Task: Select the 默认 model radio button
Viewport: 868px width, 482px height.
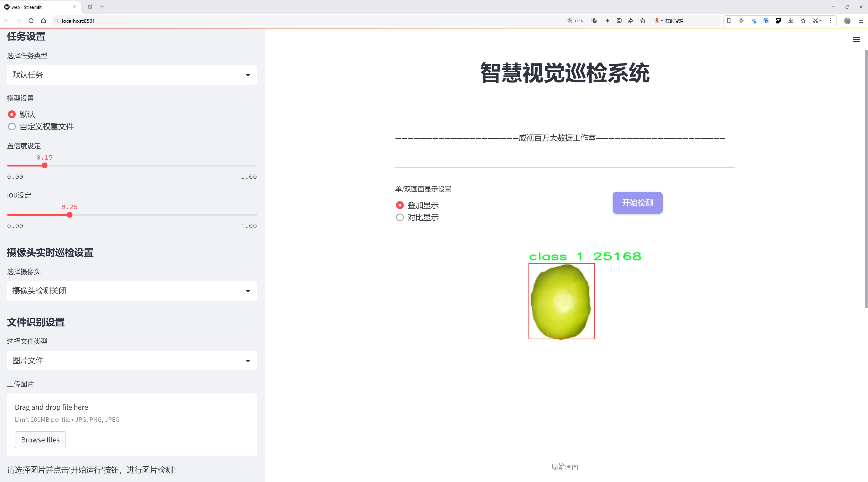Action: (12, 114)
